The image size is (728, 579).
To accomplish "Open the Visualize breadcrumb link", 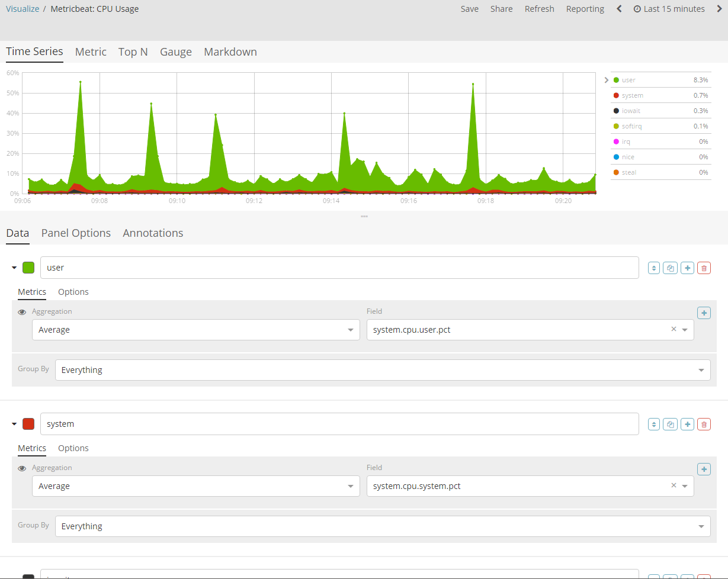I will 23,8.
